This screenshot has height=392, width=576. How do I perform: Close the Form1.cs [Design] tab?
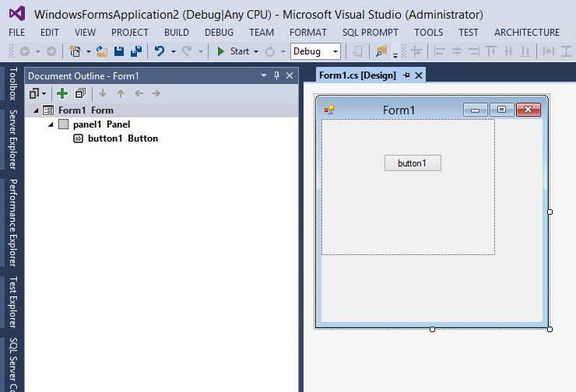[x=419, y=75]
